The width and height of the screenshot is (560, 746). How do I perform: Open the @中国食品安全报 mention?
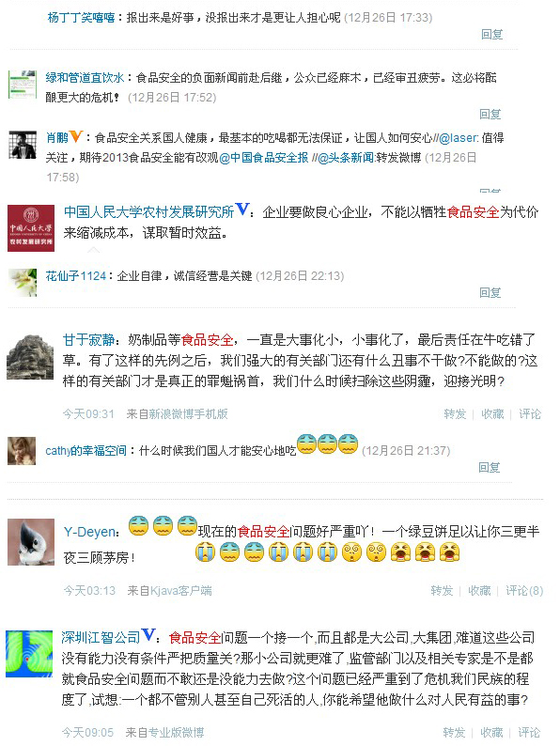click(264, 158)
